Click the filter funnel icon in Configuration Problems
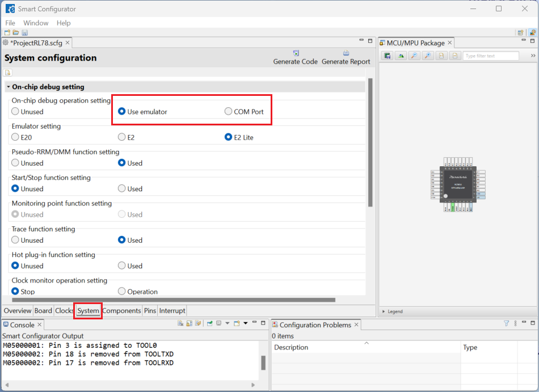Viewport: 539px width, 392px height. click(506, 323)
